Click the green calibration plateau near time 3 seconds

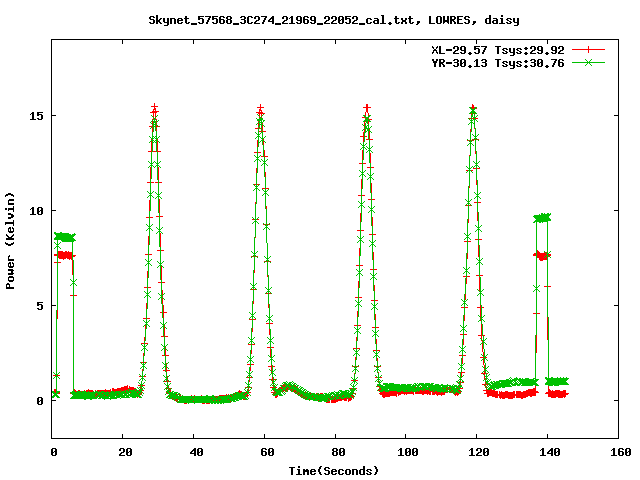point(65,237)
